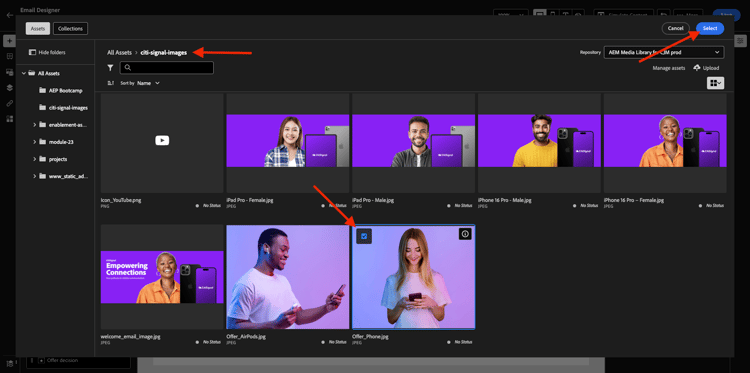Click the filter funnel icon
Viewport: 750px width, 373px height.
tap(110, 68)
